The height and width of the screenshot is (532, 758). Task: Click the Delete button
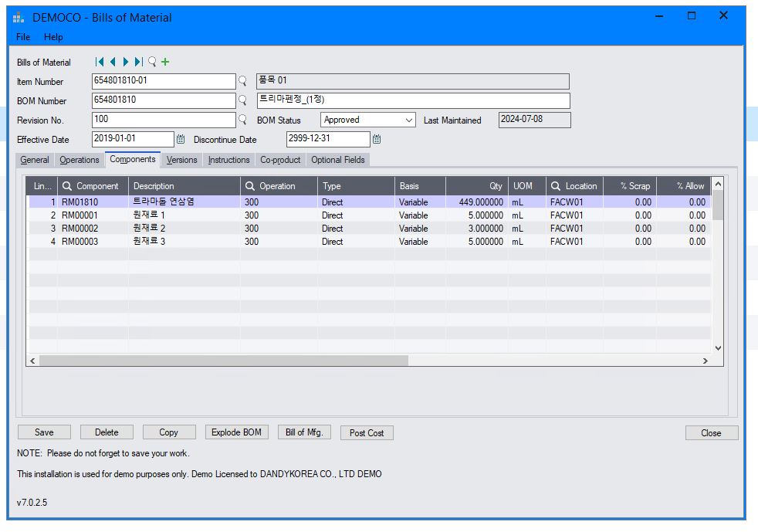[x=107, y=432]
